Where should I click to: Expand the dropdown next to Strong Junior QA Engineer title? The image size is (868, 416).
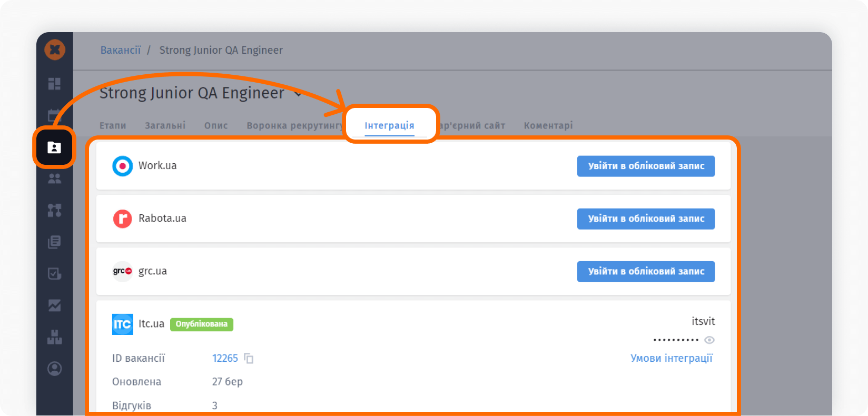(298, 94)
